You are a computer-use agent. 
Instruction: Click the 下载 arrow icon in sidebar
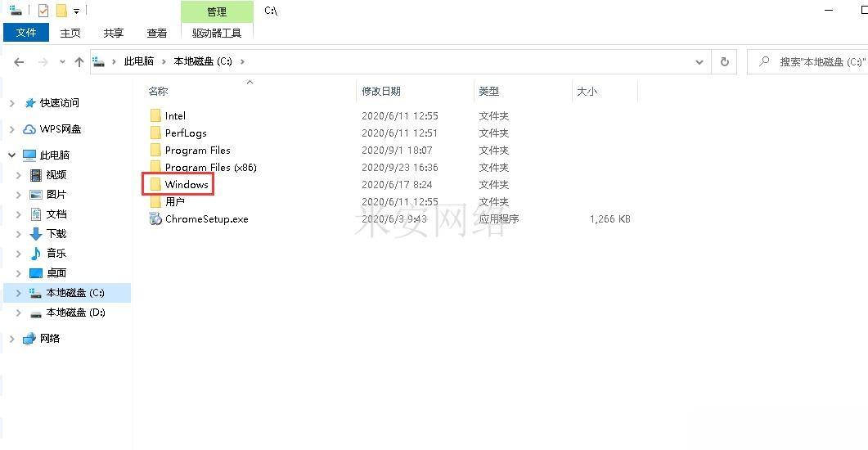click(x=36, y=233)
